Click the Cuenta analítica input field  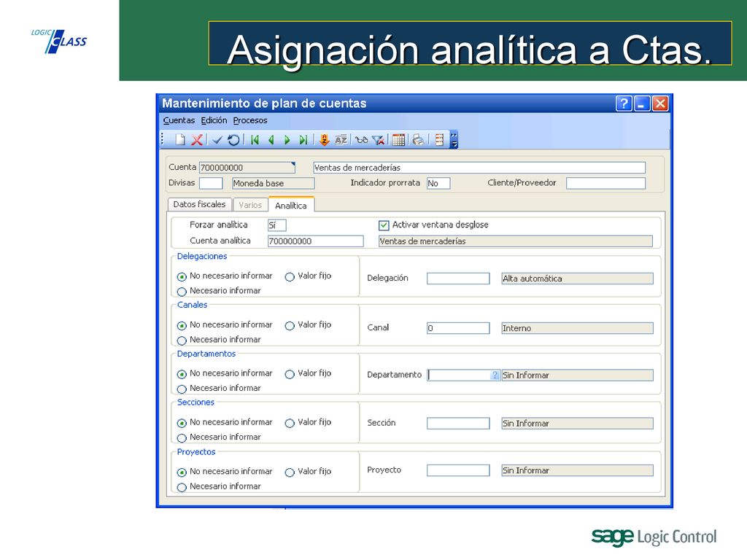315,241
